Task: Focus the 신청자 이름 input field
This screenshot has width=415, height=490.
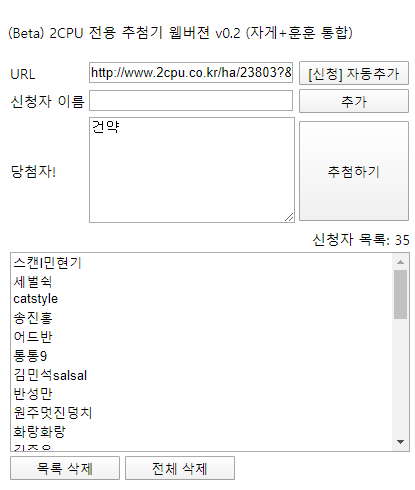Action: click(x=191, y=100)
